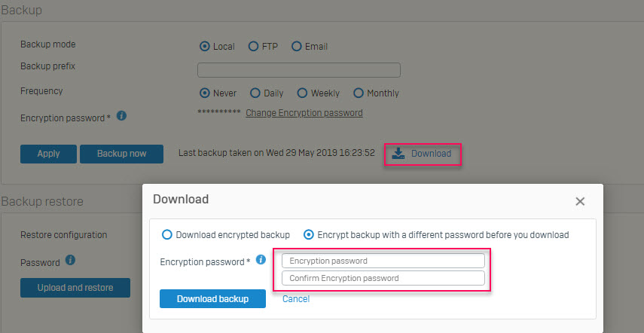Focus the Confirm Encryption password field
Image resolution: width=644 pixels, height=333 pixels.
point(383,278)
